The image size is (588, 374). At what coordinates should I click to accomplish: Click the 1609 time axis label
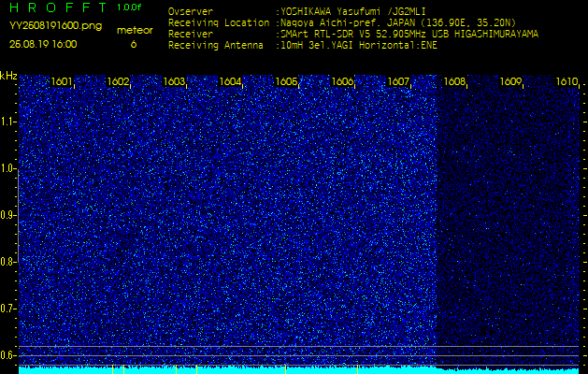click(510, 81)
